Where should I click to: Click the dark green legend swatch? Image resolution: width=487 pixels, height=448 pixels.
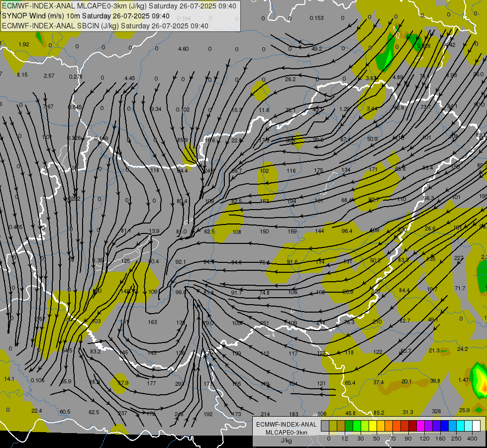point(349,426)
